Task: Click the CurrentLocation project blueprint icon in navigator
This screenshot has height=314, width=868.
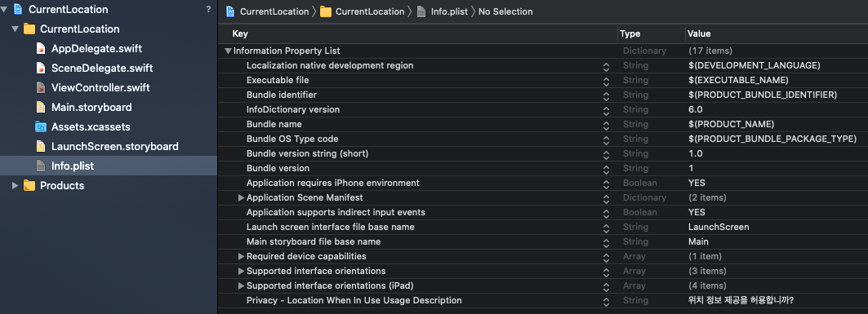Action: pos(18,10)
